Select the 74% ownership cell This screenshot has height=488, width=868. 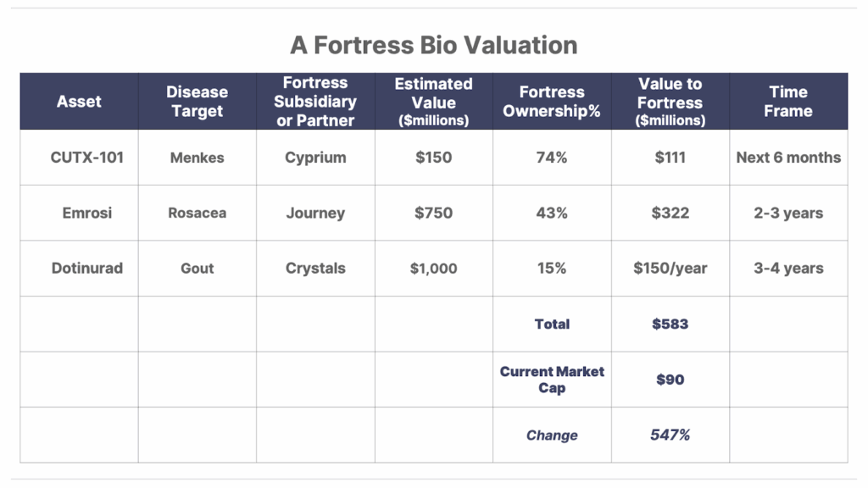pyautogui.click(x=552, y=158)
